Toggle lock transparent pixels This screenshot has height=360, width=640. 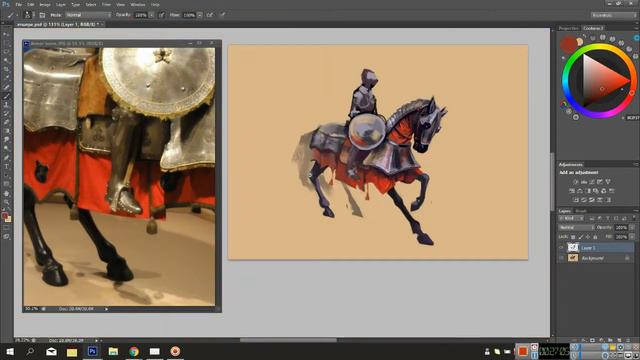point(573,237)
